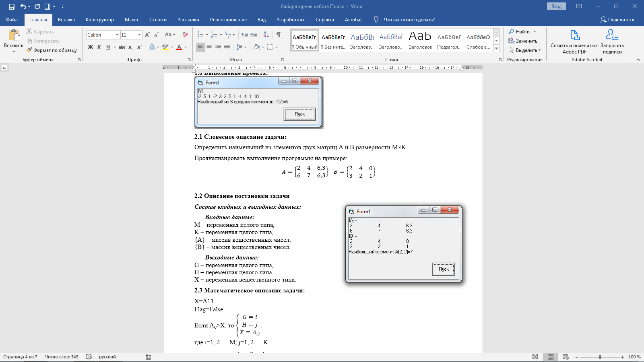Switch to the Acrobat tab

pyautogui.click(x=353, y=20)
